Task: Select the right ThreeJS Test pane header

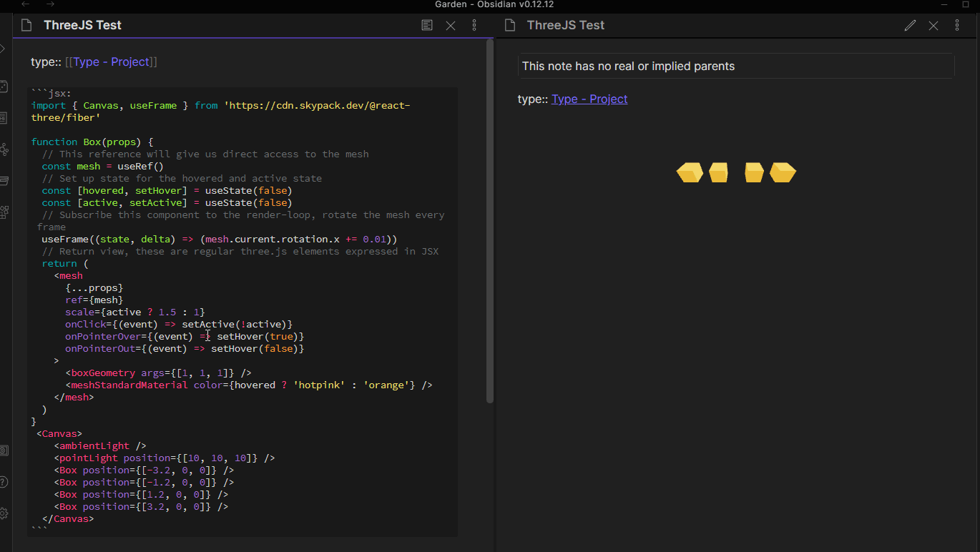Action: click(x=565, y=25)
